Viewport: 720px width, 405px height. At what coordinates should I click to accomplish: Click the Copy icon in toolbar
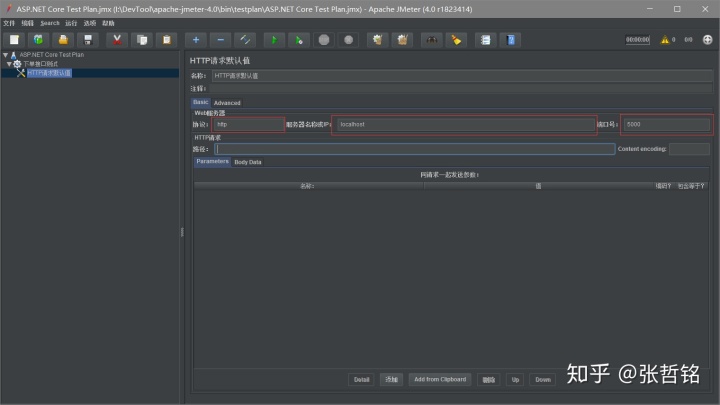(142, 40)
